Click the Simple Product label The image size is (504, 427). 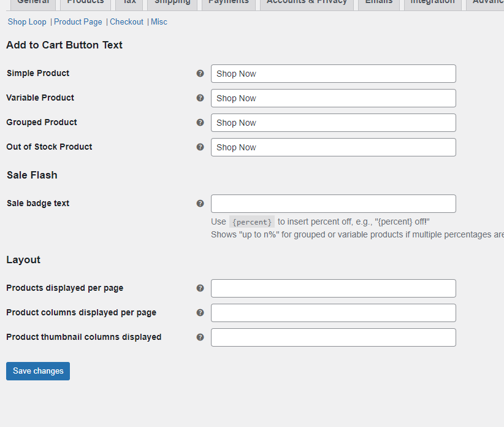[38, 73]
